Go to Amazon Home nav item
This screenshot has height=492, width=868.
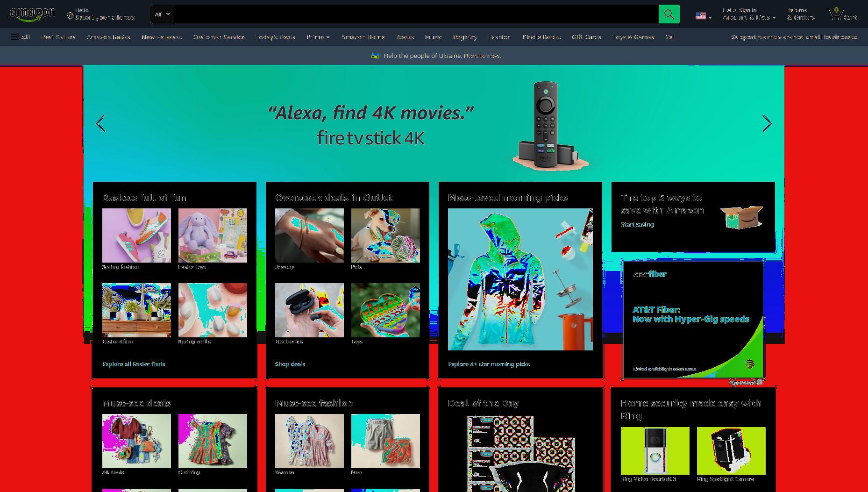[363, 37]
